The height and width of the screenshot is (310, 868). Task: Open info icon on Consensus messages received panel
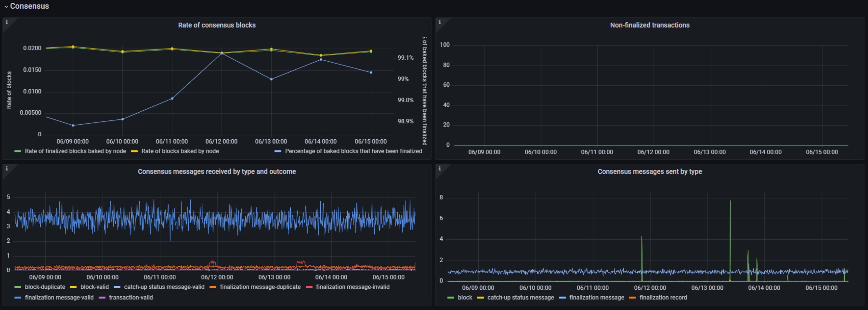(6, 168)
